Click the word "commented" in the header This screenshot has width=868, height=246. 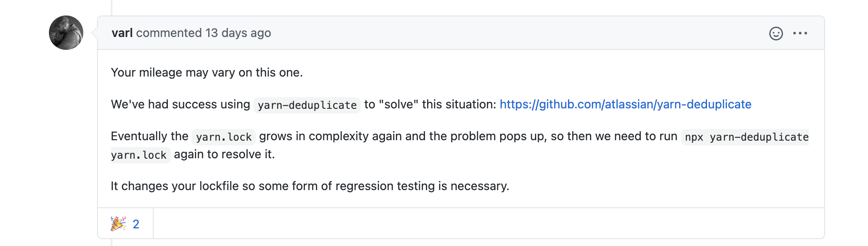tap(169, 33)
